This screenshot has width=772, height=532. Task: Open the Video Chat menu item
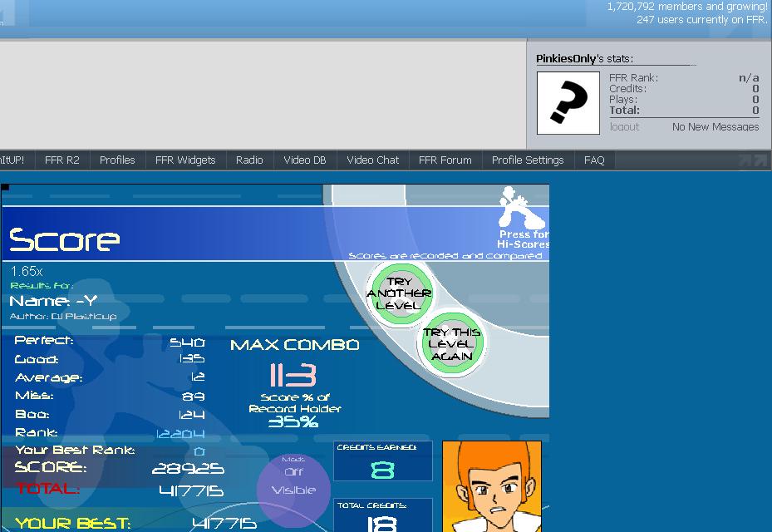(x=373, y=160)
